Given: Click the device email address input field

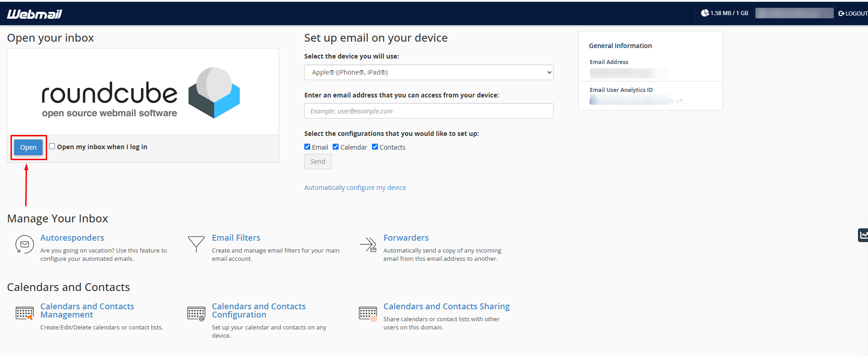Looking at the screenshot, I should tap(429, 111).
